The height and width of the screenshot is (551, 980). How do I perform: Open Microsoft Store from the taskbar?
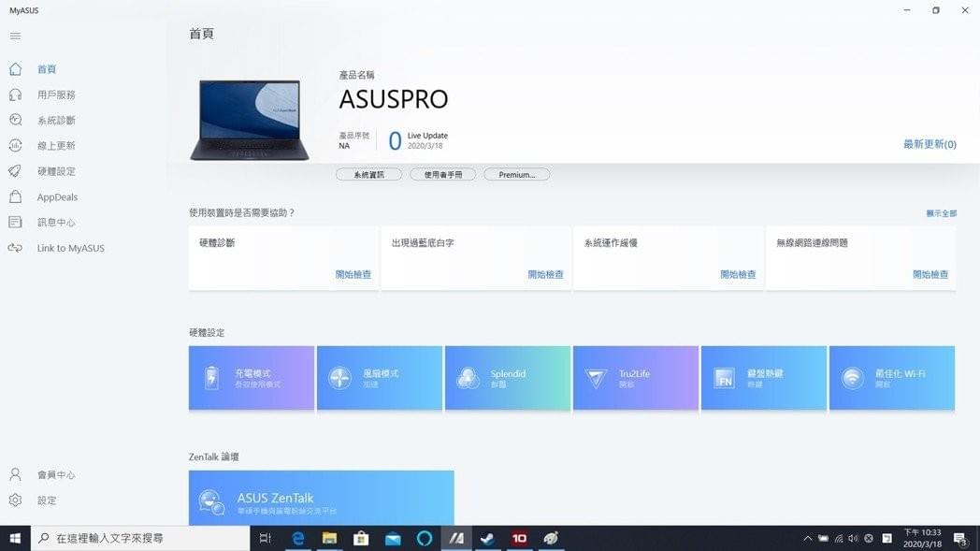361,538
